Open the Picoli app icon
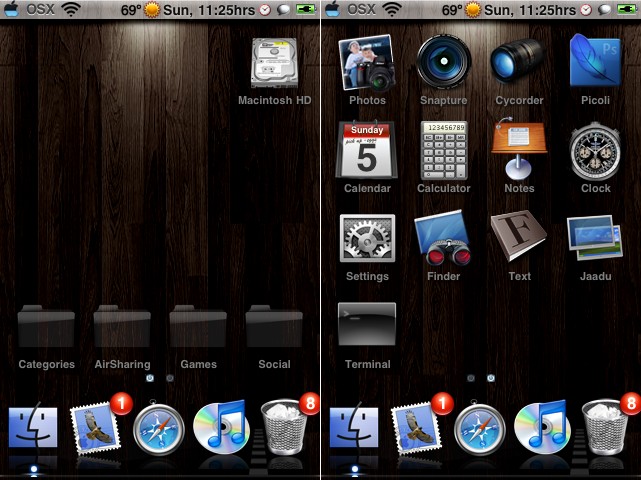The width and height of the screenshot is (641, 480). (x=595, y=61)
